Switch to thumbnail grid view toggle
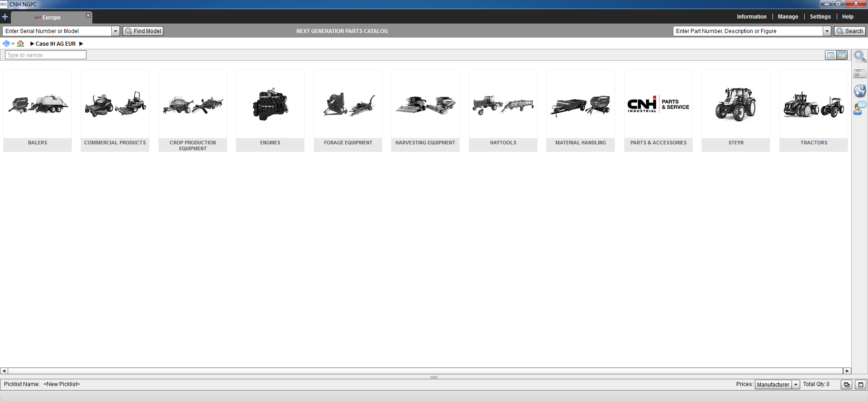 tap(842, 55)
